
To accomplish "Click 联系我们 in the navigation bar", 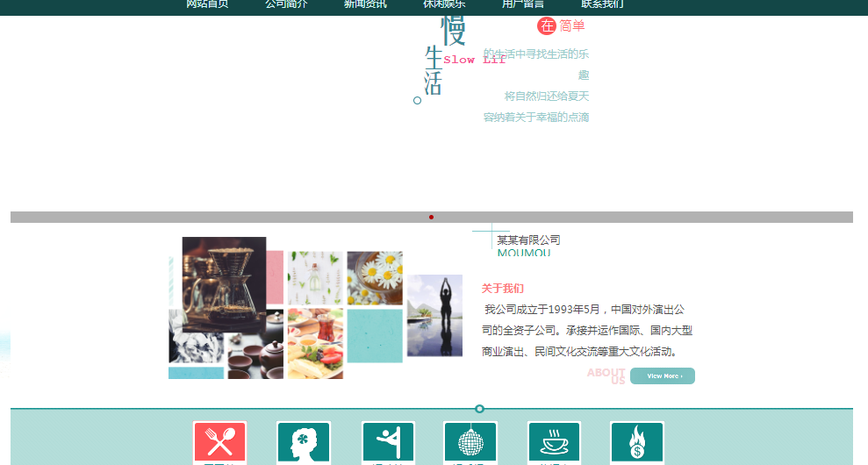I will (602, 4).
